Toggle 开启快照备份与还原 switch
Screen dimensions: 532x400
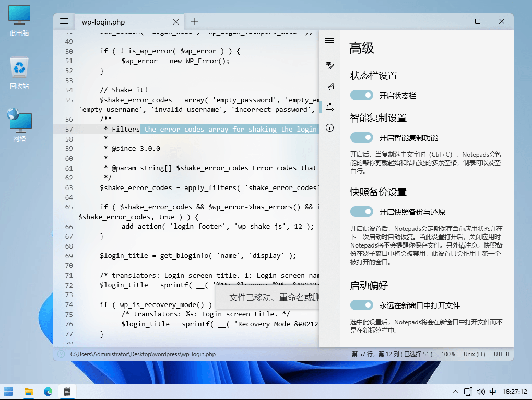coord(361,211)
